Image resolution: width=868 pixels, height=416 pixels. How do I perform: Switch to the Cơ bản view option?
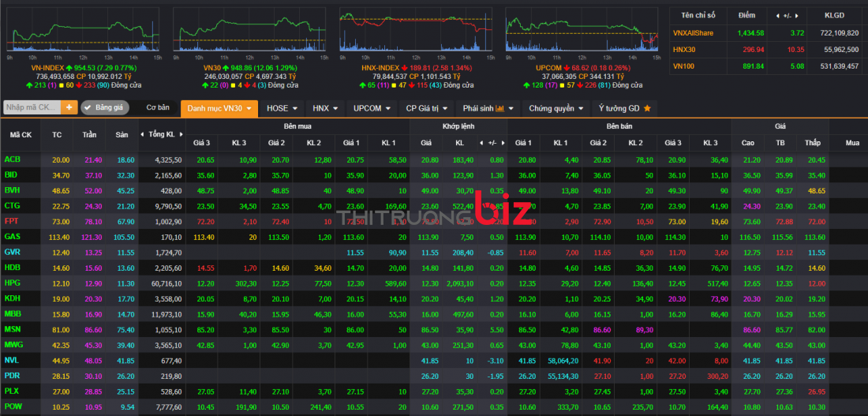click(x=158, y=107)
